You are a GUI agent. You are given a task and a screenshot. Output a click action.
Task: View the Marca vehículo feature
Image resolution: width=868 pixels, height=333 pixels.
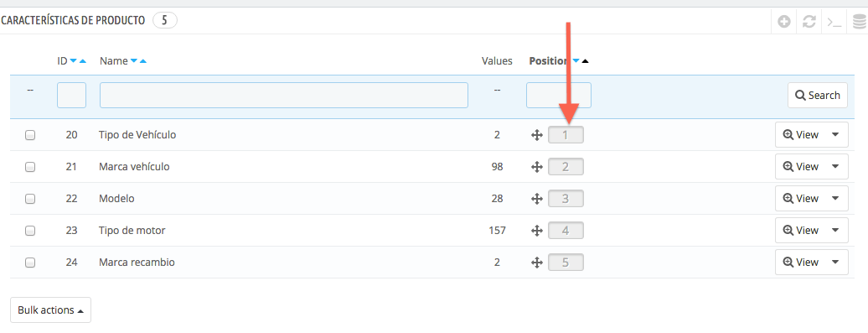[x=800, y=167]
